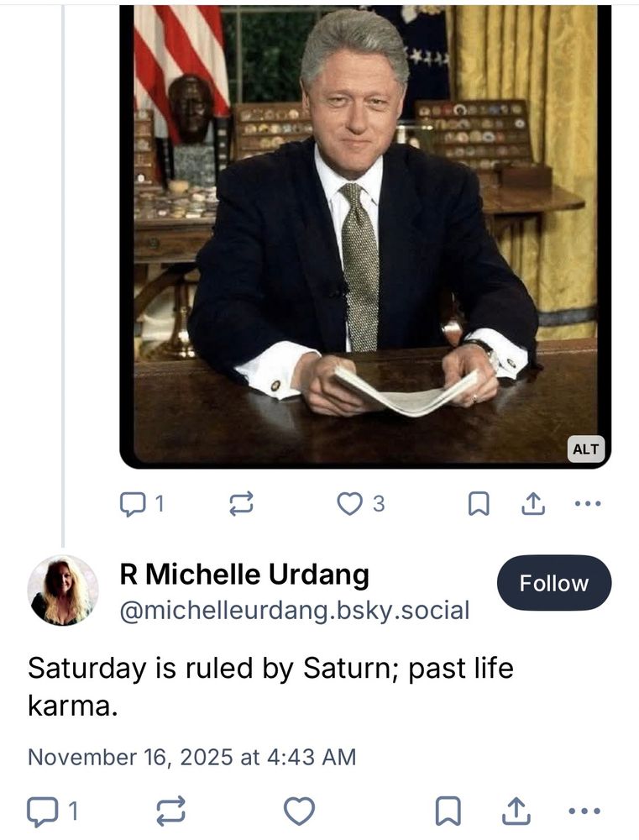Show the image alt text via ALT badge
This screenshot has width=639, height=840.
[584, 449]
